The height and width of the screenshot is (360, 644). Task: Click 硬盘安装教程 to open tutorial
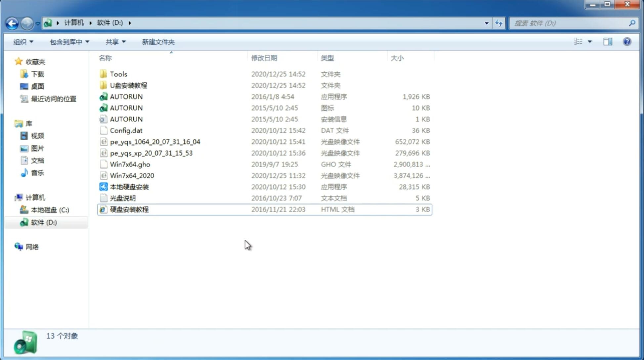point(129,209)
